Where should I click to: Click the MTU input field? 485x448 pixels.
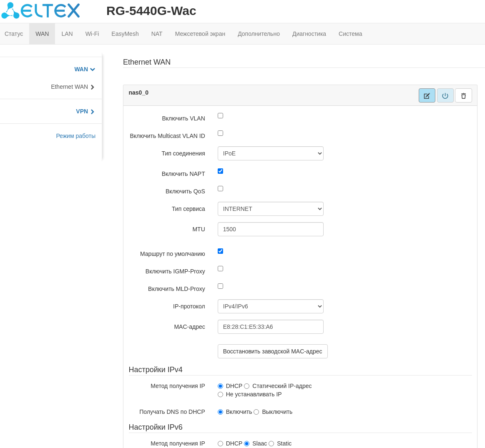tap(270, 229)
